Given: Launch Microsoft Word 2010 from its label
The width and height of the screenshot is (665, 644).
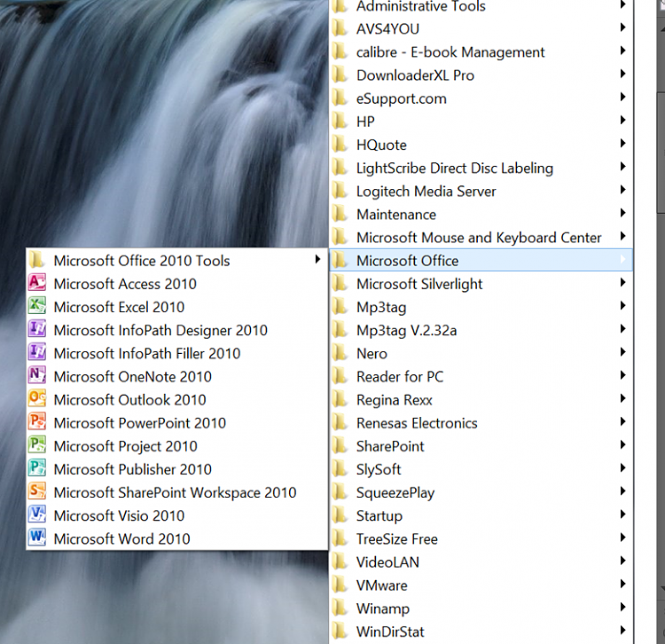Looking at the screenshot, I should pos(121,538).
